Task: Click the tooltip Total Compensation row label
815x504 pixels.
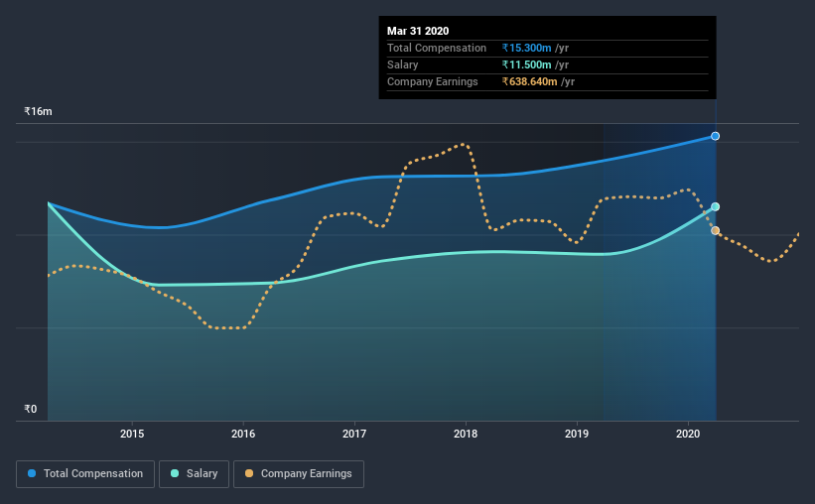Action: 437,48
